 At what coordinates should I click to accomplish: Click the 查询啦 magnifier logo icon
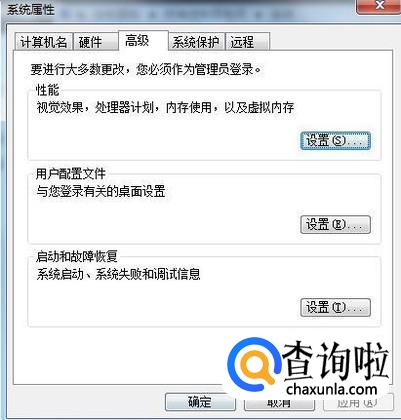[254, 365]
